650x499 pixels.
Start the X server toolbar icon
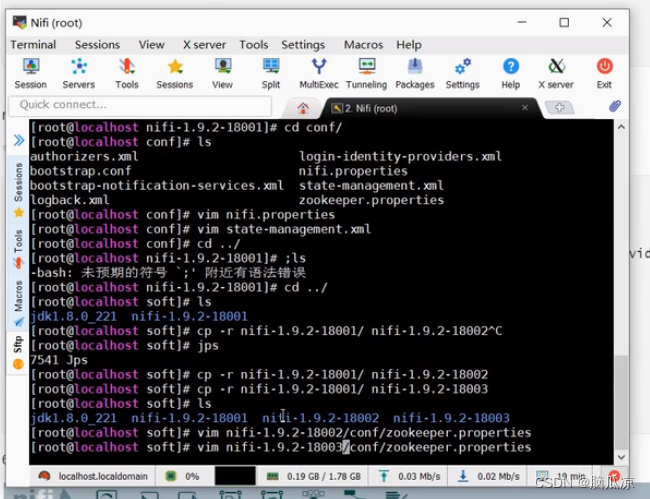tap(556, 74)
